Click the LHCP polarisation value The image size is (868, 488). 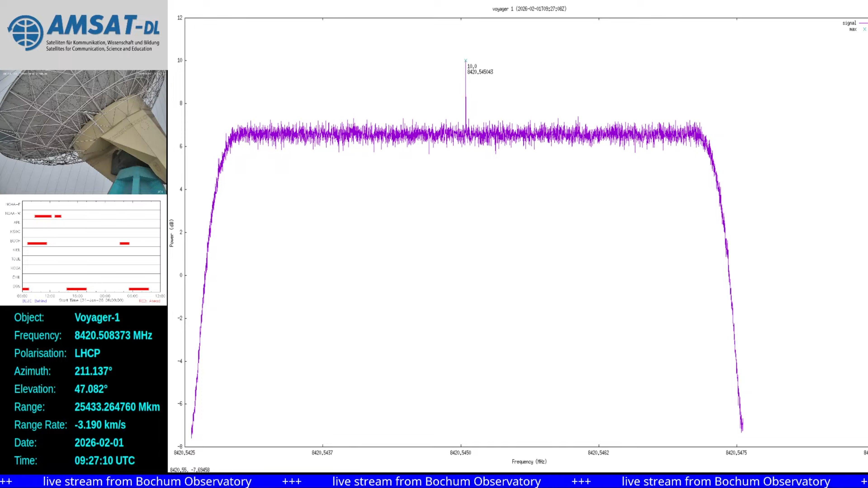(87, 353)
